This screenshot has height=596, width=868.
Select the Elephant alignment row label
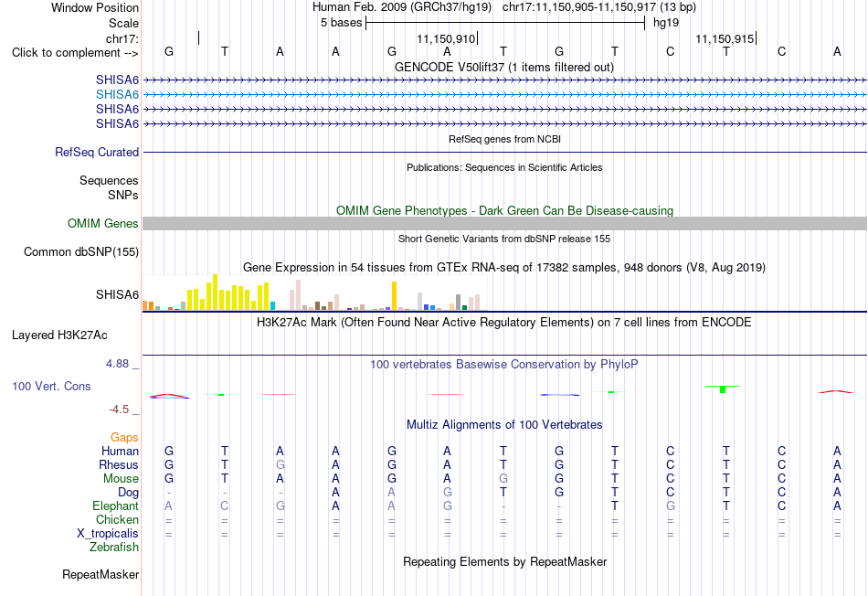tap(115, 506)
